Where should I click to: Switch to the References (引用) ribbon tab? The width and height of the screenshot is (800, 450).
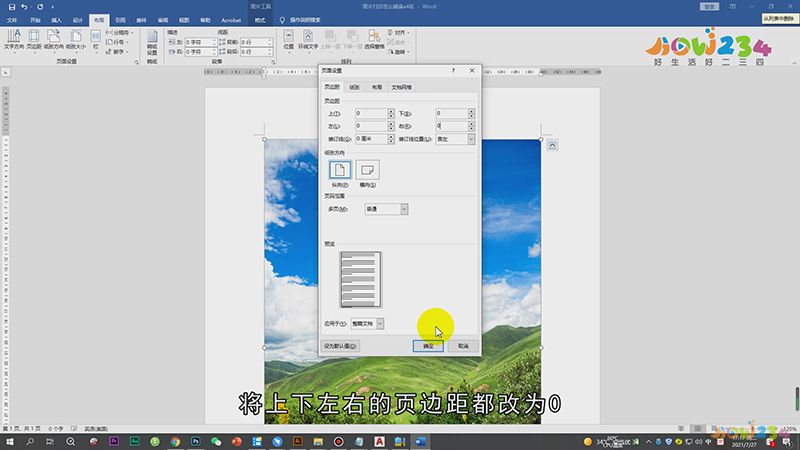tap(120, 20)
